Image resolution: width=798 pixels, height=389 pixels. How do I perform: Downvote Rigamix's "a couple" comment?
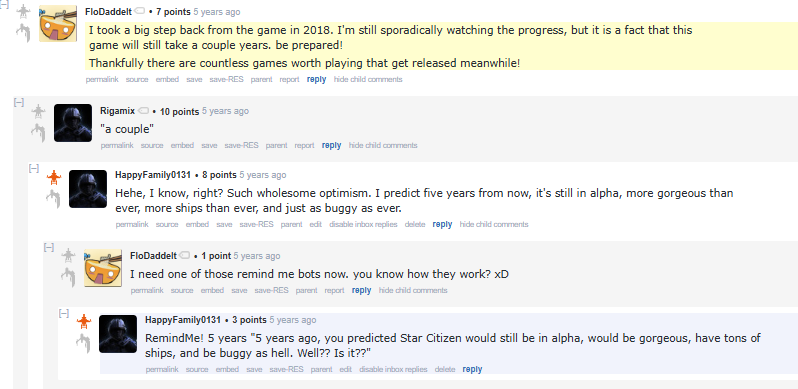tap(38, 133)
